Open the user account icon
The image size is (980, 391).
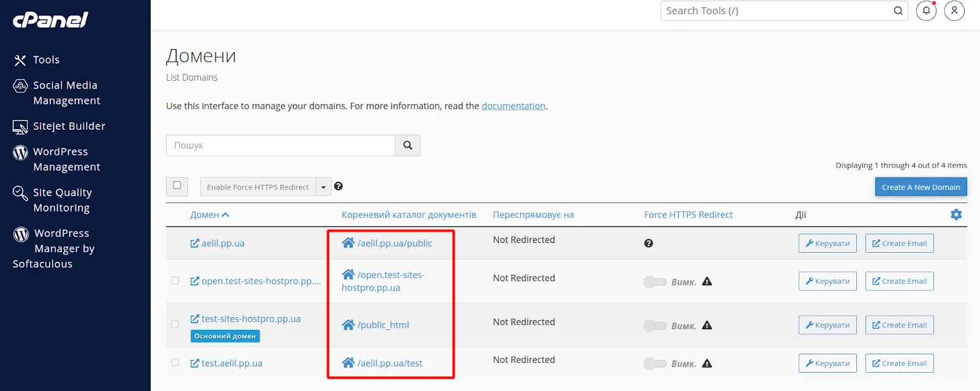click(x=954, y=11)
